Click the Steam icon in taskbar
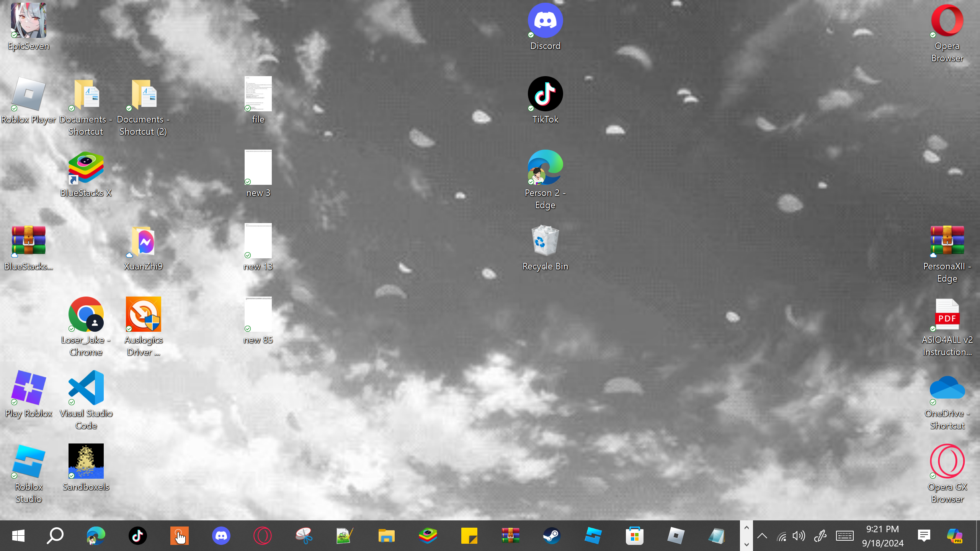 point(552,536)
